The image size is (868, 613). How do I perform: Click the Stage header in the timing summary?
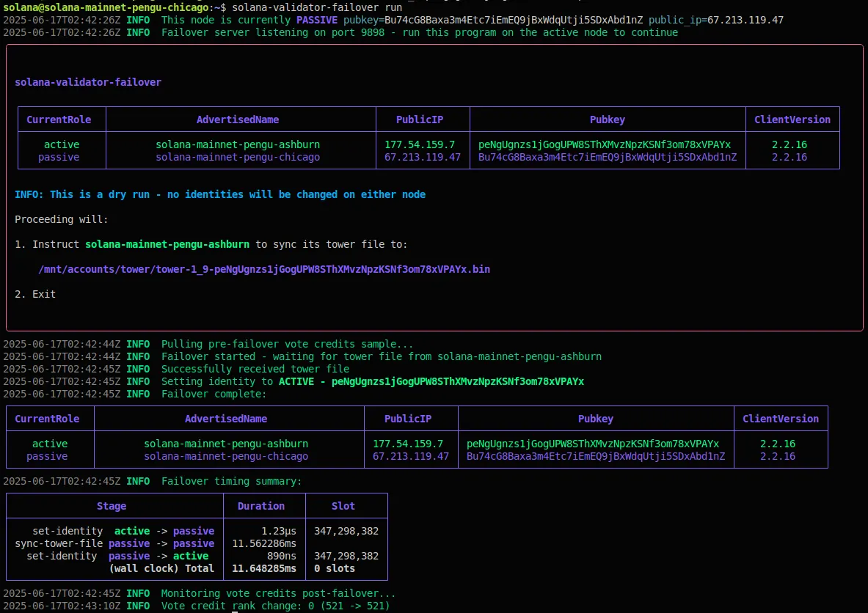(x=112, y=506)
